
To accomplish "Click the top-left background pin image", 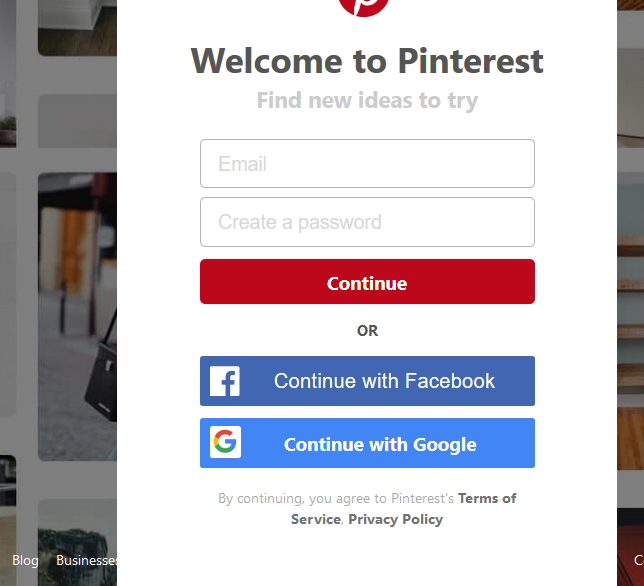I will (x=77, y=25).
